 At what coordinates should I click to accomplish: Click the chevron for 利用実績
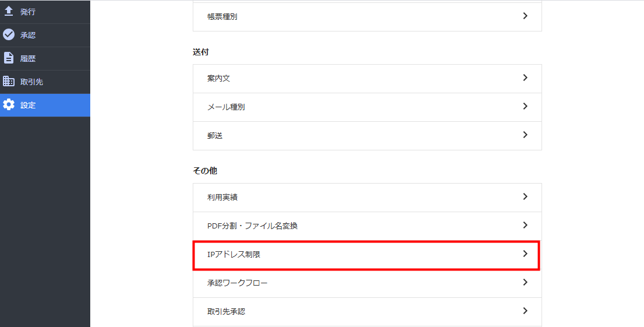525,196
